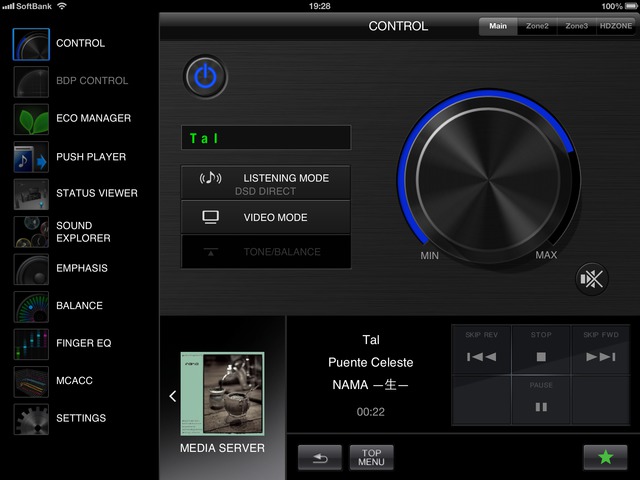Open ECO MANAGER green leaf icon
640x480 pixels.
[31, 119]
